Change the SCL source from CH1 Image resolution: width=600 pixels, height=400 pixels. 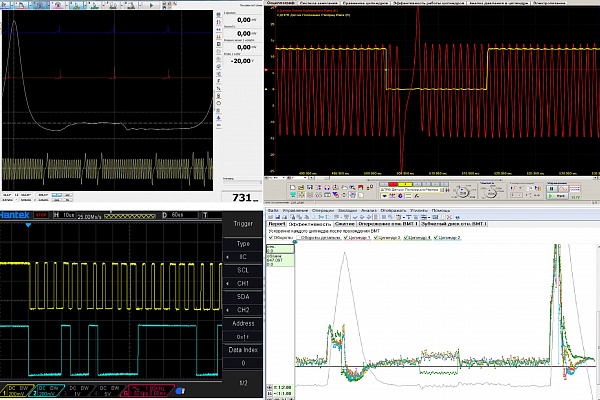click(x=243, y=283)
